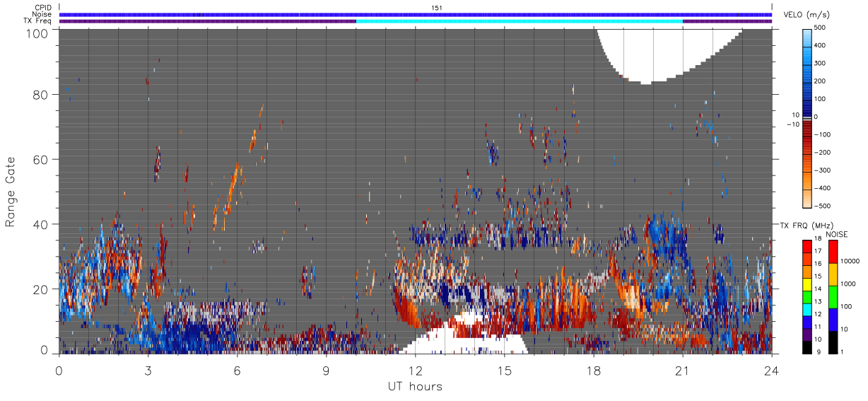868x401 pixels.
Task: Click the blue block of the NOISE legend
Action: pos(832,319)
